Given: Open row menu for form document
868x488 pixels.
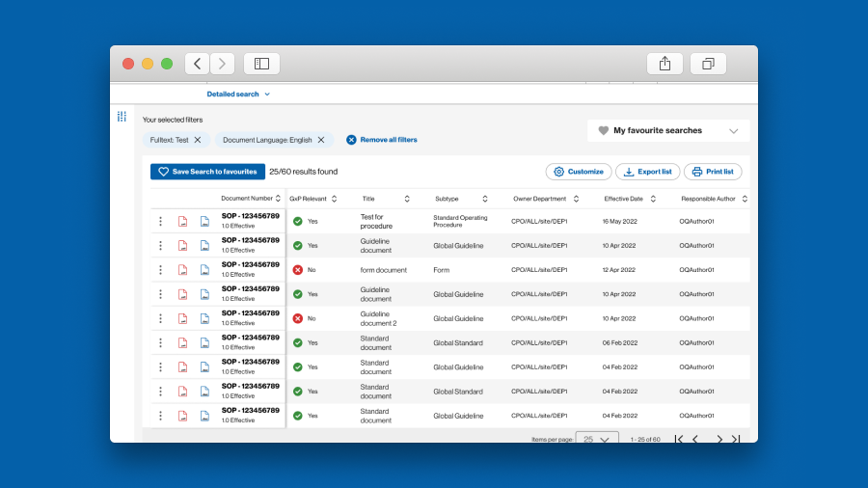Looking at the screenshot, I should pos(160,270).
